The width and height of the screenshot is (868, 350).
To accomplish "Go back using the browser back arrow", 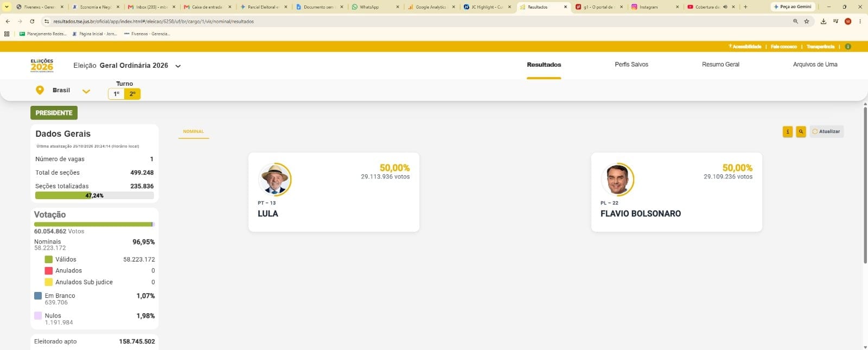I will click(x=8, y=21).
